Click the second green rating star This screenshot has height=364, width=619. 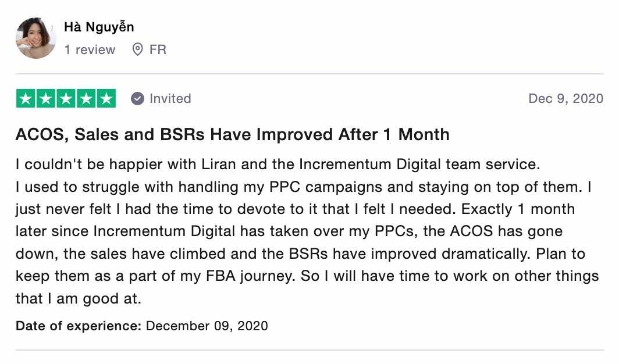[x=46, y=98]
